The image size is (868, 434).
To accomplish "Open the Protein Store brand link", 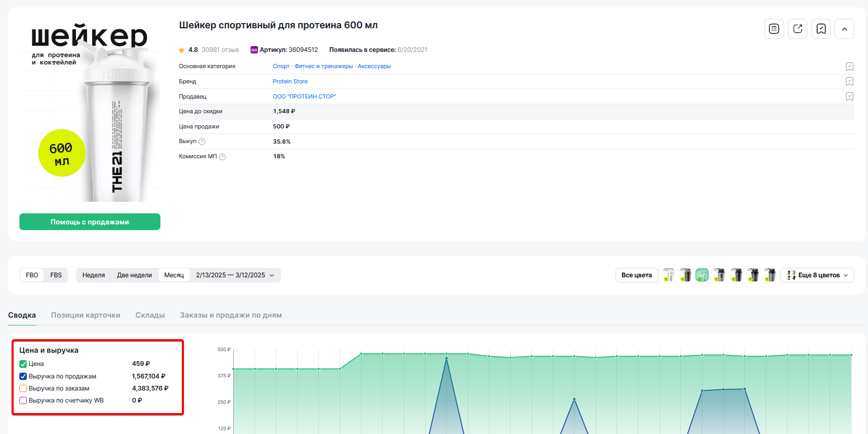I will tap(290, 82).
